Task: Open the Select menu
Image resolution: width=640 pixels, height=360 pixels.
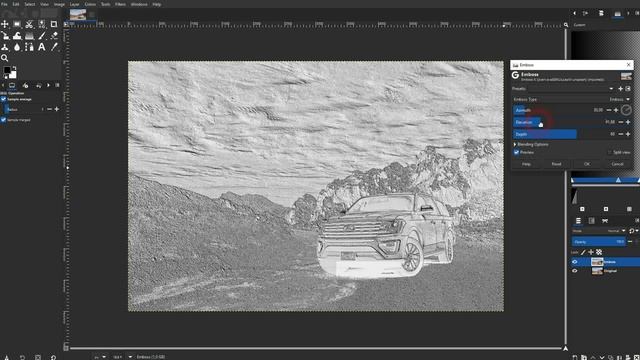Action: (x=30, y=4)
